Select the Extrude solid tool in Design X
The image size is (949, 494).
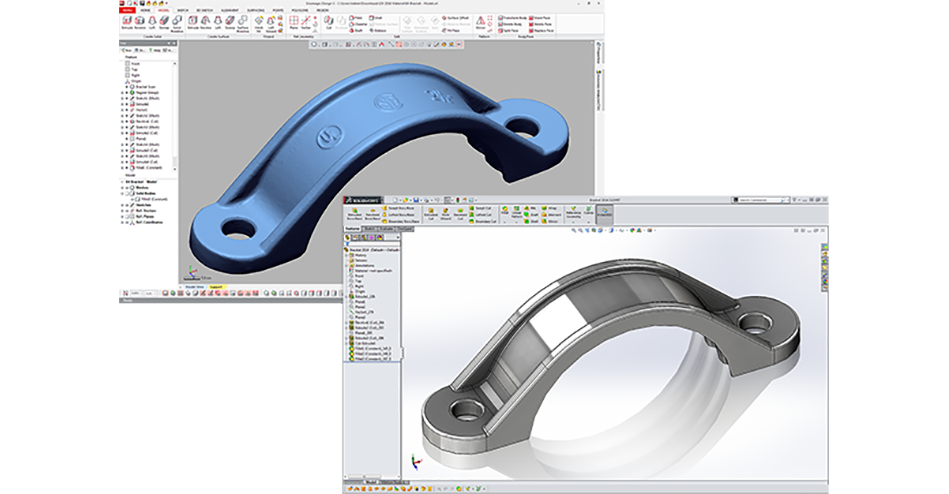(x=126, y=22)
